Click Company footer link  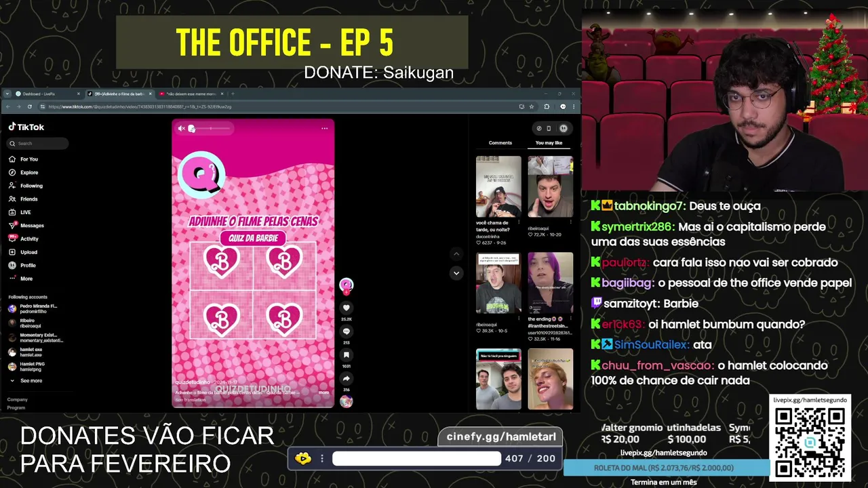pyautogui.click(x=18, y=400)
